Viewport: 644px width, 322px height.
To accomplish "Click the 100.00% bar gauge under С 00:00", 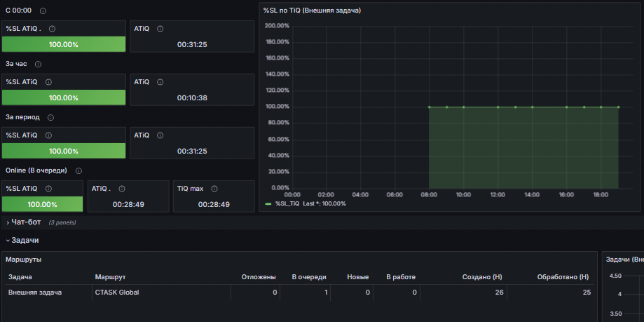I will 64,44.
